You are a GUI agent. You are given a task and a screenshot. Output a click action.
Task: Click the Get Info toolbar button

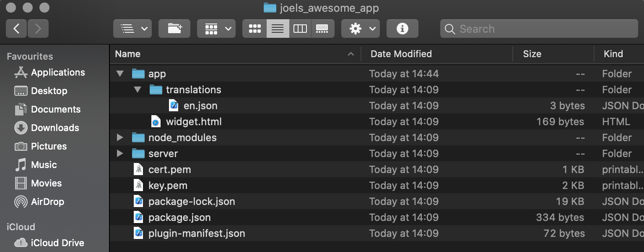[x=402, y=29]
